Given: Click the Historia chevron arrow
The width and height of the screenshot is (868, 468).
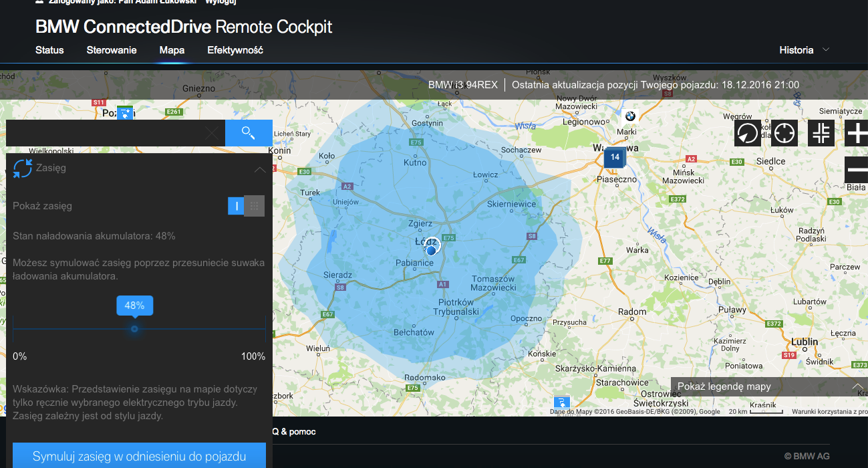Looking at the screenshot, I should [826, 49].
